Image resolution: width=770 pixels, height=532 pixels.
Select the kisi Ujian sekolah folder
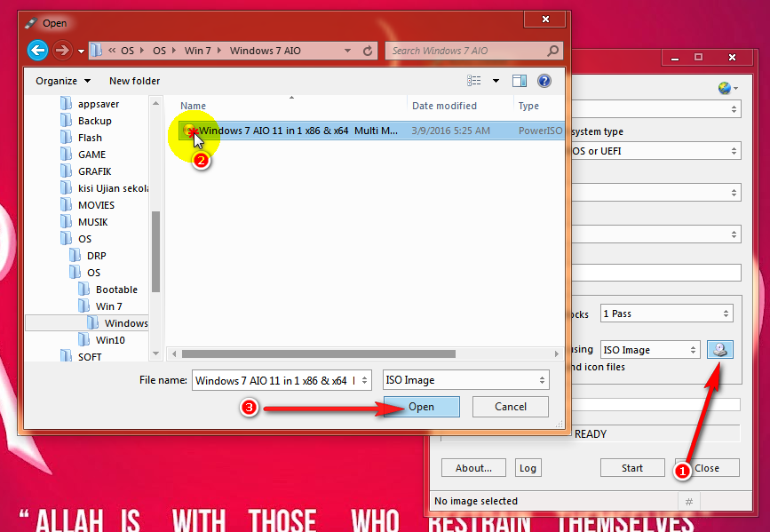click(113, 188)
